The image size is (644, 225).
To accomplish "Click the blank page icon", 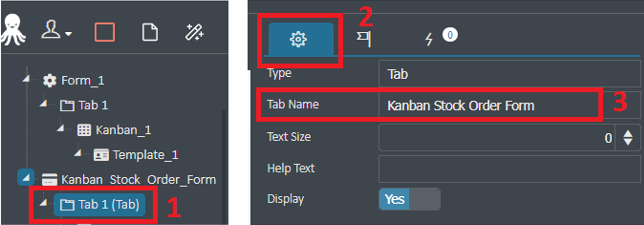I will [150, 32].
